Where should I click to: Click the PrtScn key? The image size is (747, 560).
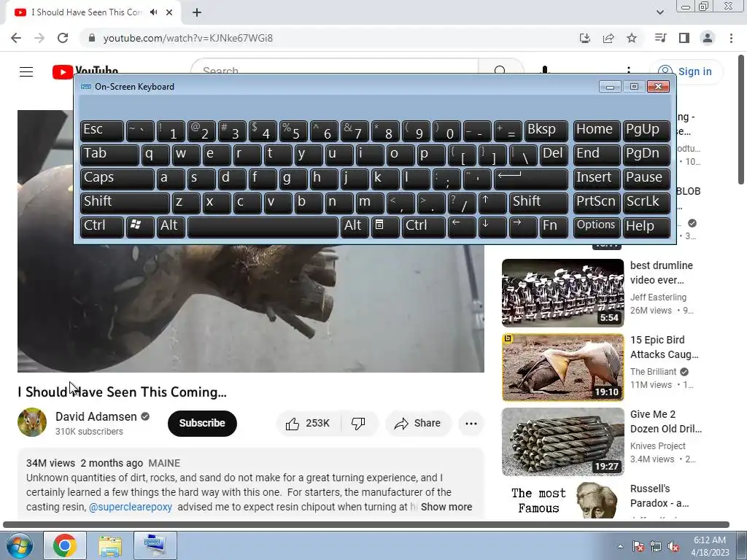[x=597, y=203]
